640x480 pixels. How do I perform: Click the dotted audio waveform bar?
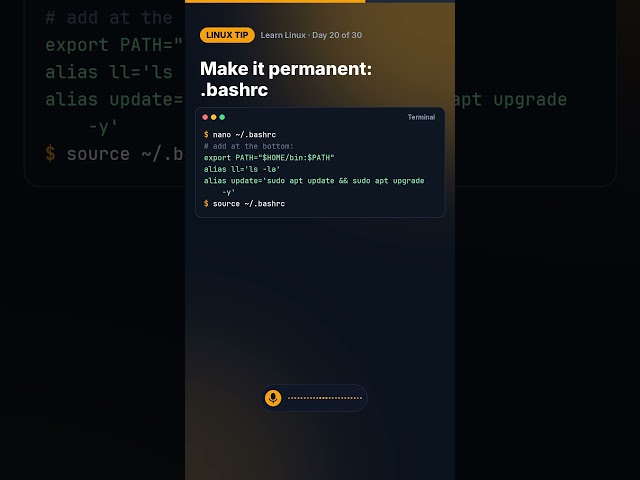point(325,398)
